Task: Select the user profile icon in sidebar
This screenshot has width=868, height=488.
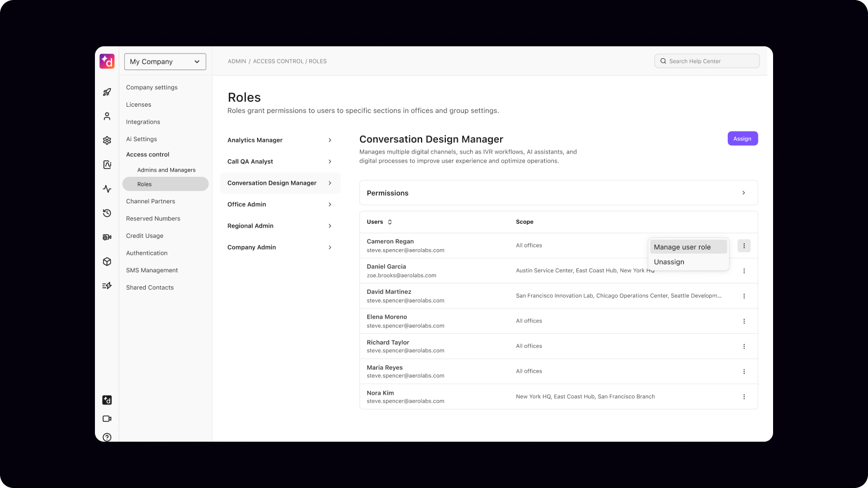Action: click(107, 116)
